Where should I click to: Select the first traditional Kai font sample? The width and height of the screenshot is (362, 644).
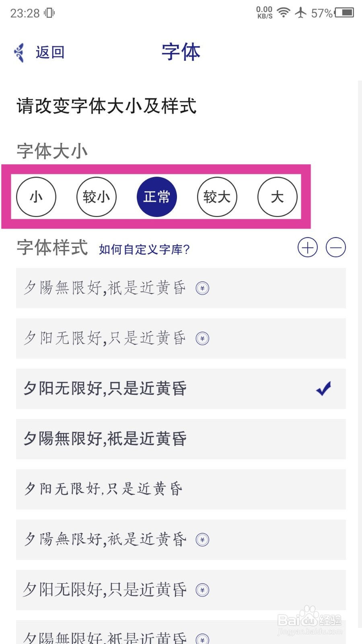(181, 288)
